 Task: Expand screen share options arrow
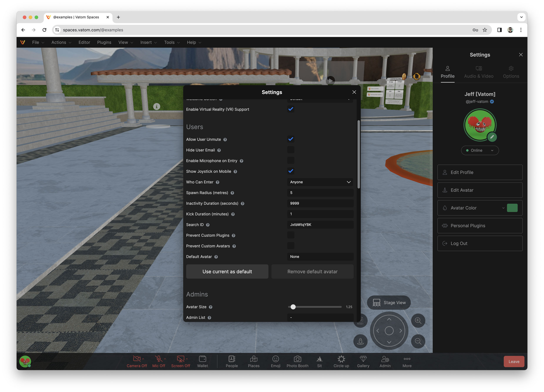(187, 359)
